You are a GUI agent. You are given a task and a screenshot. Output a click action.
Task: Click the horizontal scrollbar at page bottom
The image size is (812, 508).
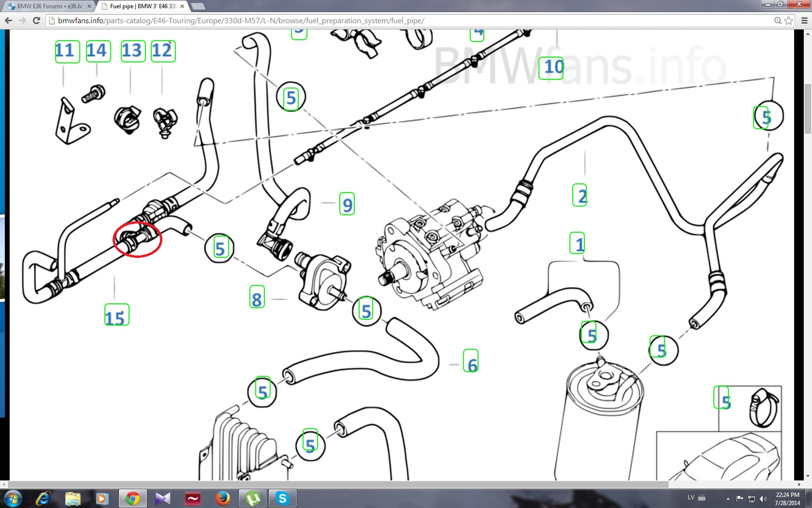pos(338,484)
